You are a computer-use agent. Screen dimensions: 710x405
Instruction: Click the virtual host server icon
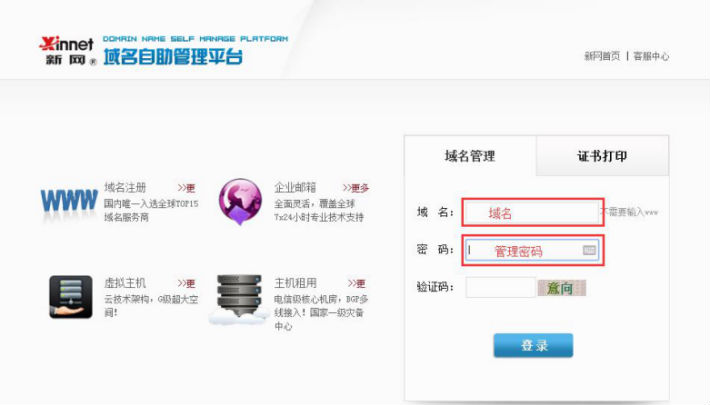[x=71, y=297]
